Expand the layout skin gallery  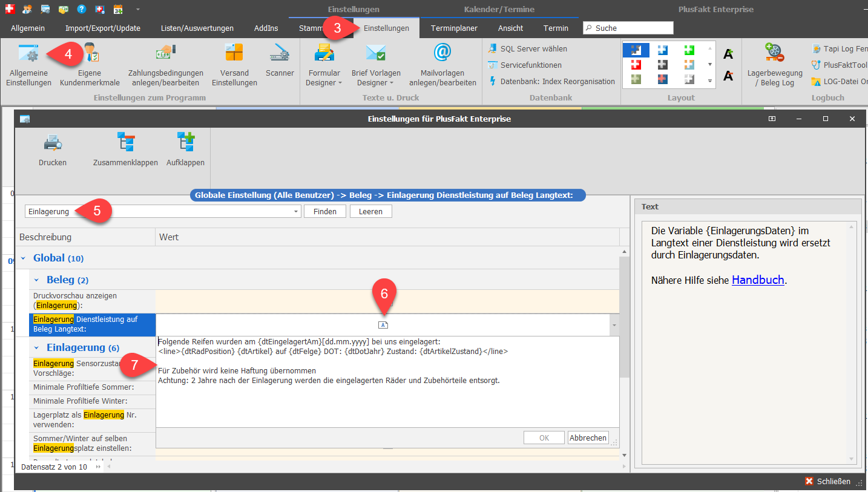pos(710,80)
